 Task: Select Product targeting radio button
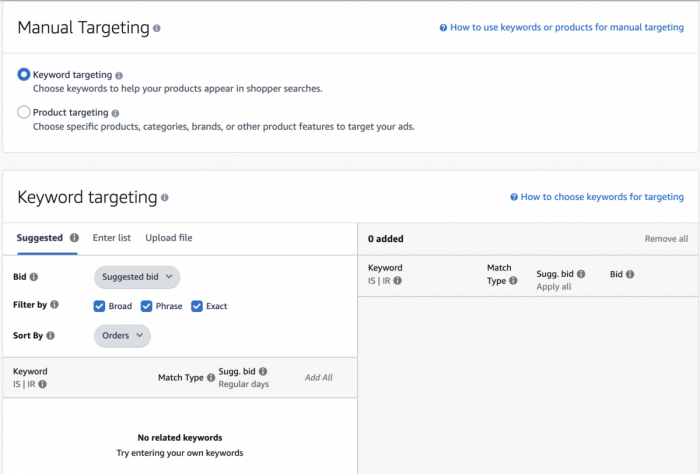(x=24, y=112)
